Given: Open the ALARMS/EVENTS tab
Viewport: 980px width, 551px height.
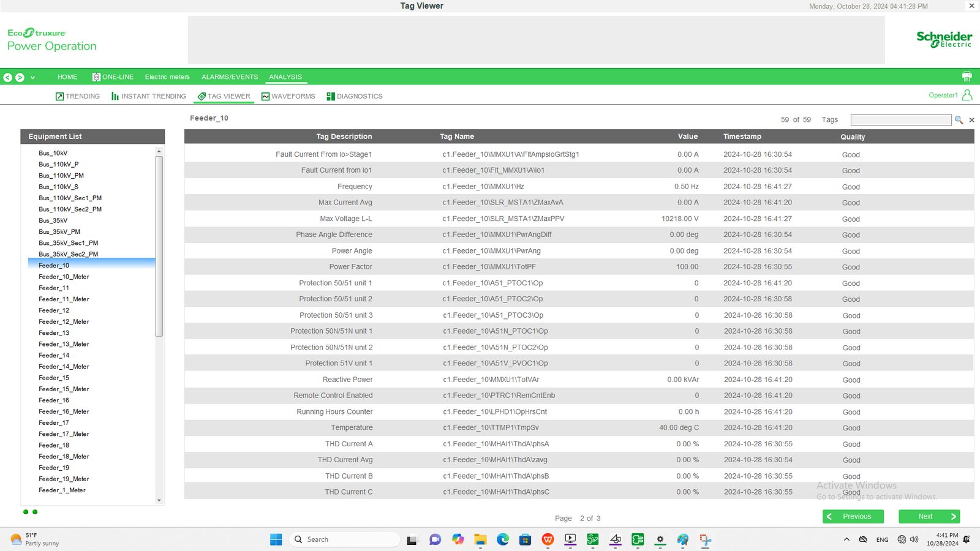Looking at the screenshot, I should tap(230, 77).
